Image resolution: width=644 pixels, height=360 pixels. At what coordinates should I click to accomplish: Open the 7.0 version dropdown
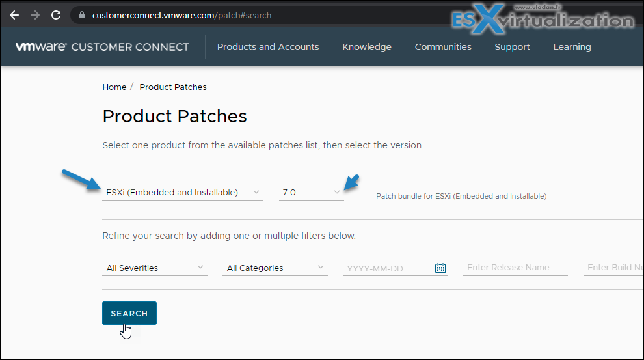tap(312, 192)
